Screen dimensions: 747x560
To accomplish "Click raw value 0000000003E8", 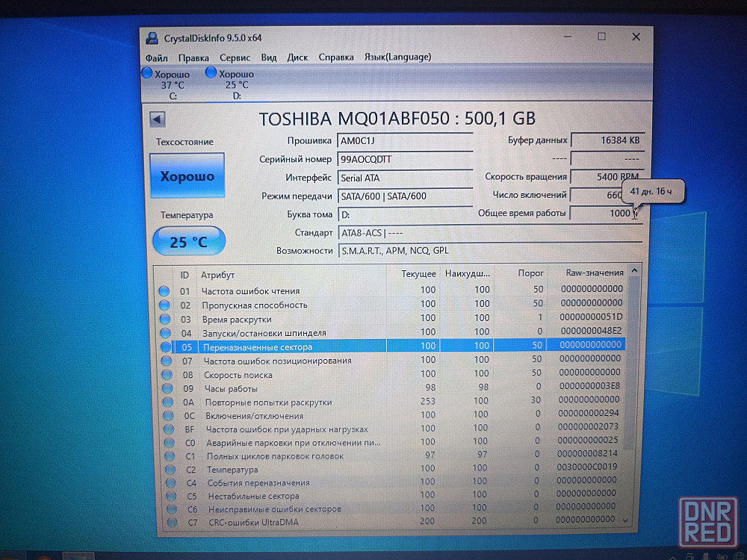I will click(589, 386).
